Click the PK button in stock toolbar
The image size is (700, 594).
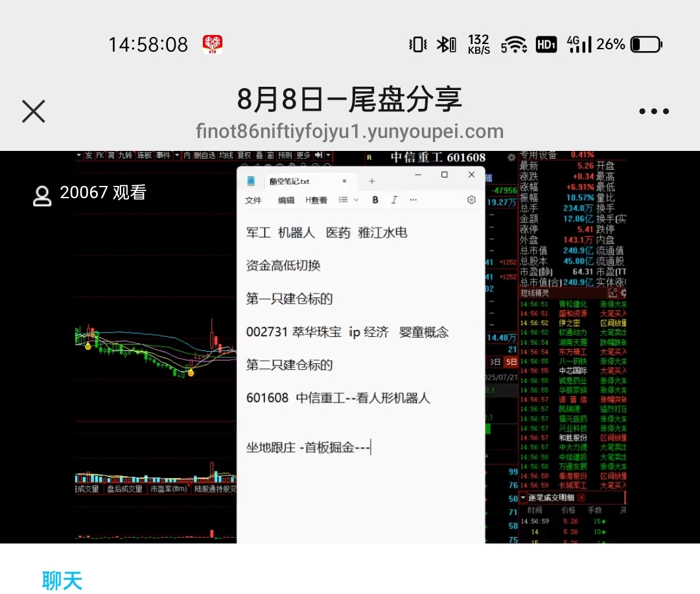pos(100,155)
